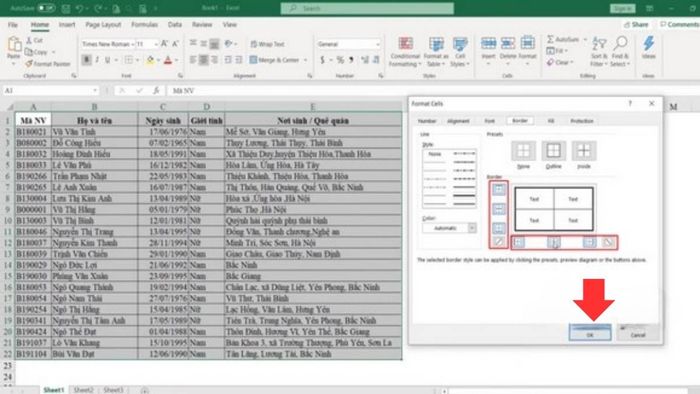Increase font size with the large A
This screenshot has height=394, width=700.
coord(164,44)
